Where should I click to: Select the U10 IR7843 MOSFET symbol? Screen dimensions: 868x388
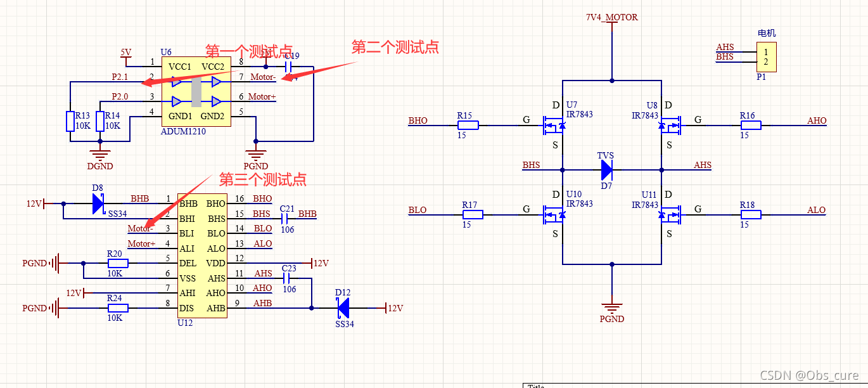553,215
